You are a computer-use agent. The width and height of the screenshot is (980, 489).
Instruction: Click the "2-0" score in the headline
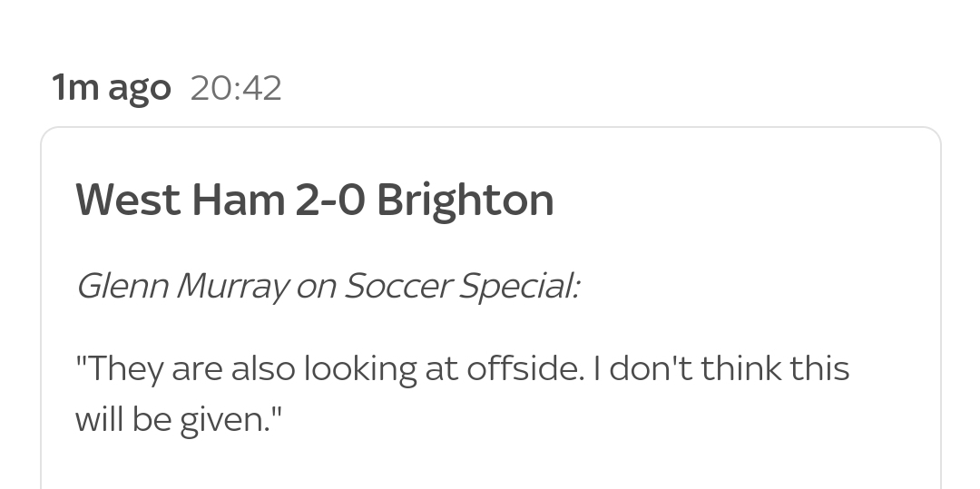click(x=330, y=200)
